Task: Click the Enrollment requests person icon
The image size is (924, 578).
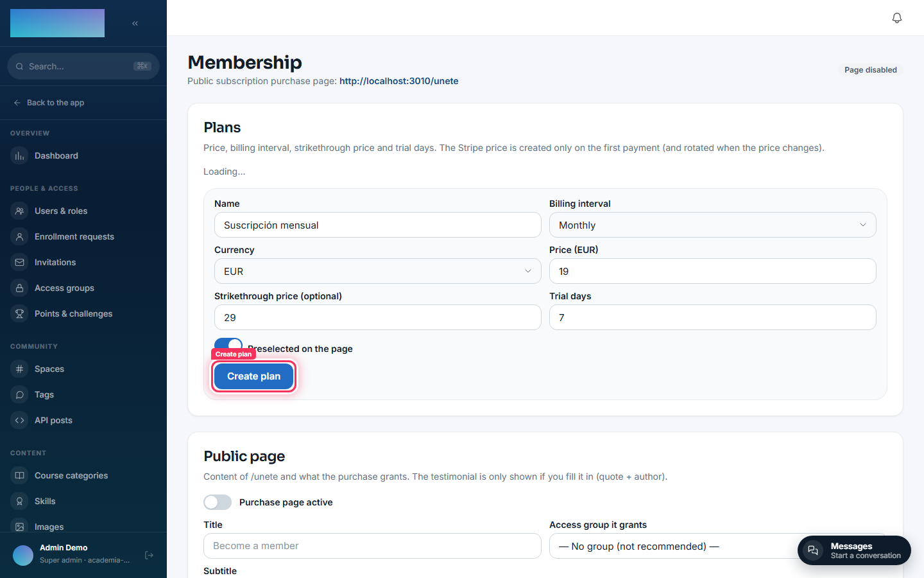Action: tap(19, 237)
